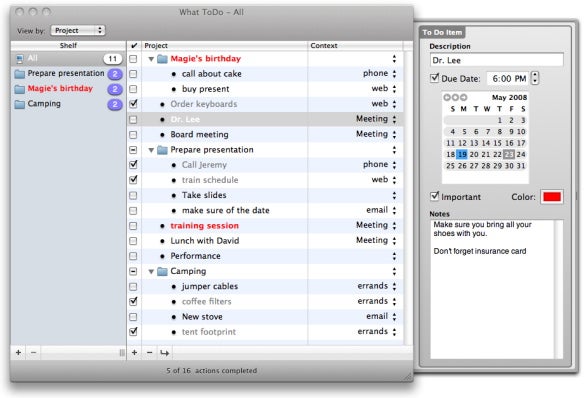The height and width of the screenshot is (398, 586).
Task: Click the Prepare presentation folder icon in Shelf
Action: (20, 74)
